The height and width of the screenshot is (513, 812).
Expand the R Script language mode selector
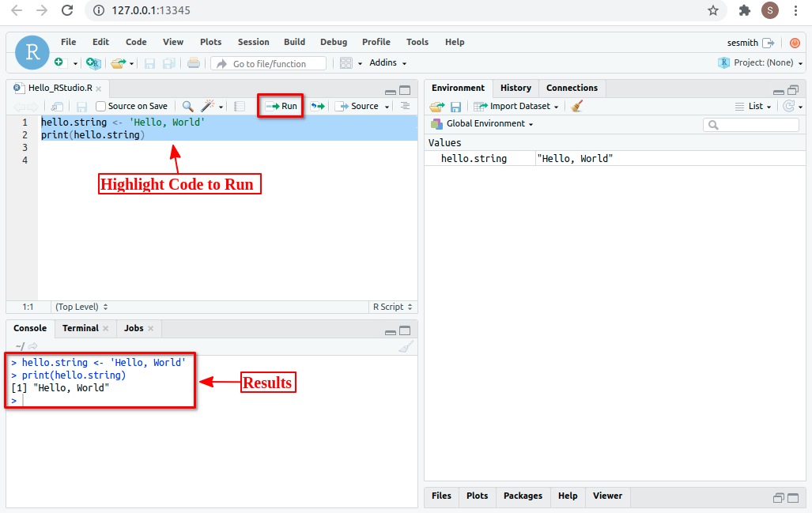(392, 307)
